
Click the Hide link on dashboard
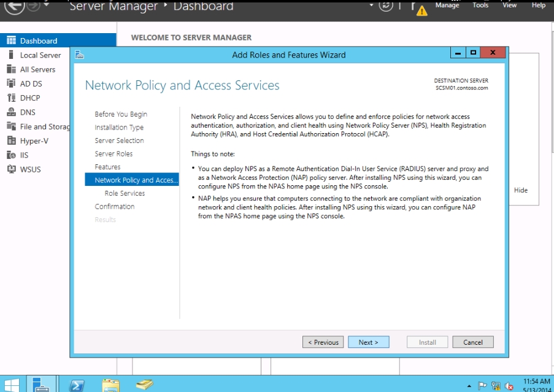click(520, 190)
